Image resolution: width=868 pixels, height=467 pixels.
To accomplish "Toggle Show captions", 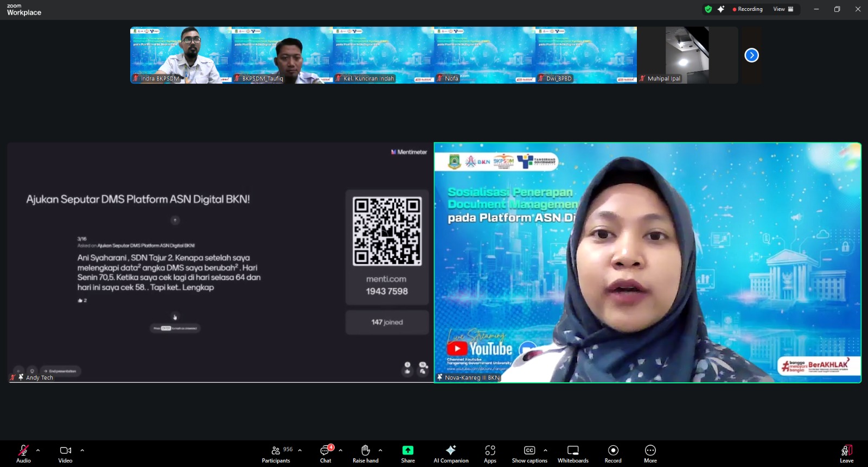I will pyautogui.click(x=529, y=453).
